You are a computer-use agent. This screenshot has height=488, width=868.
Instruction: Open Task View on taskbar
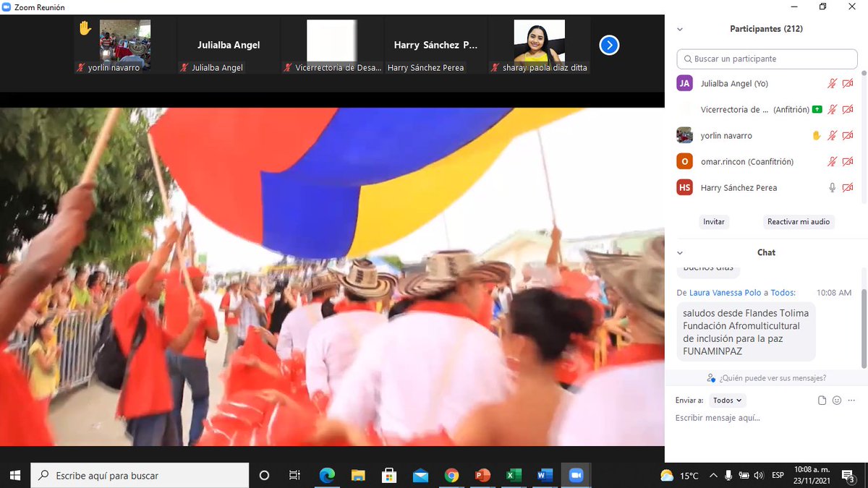tap(294, 475)
